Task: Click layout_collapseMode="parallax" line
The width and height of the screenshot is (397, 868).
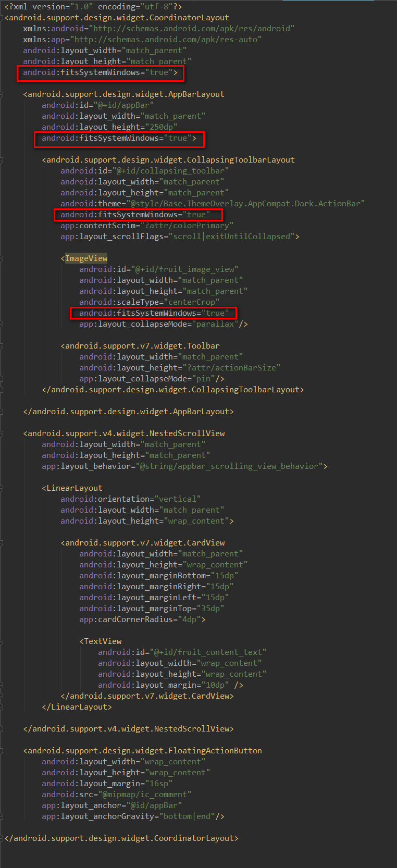Action: click(x=164, y=324)
